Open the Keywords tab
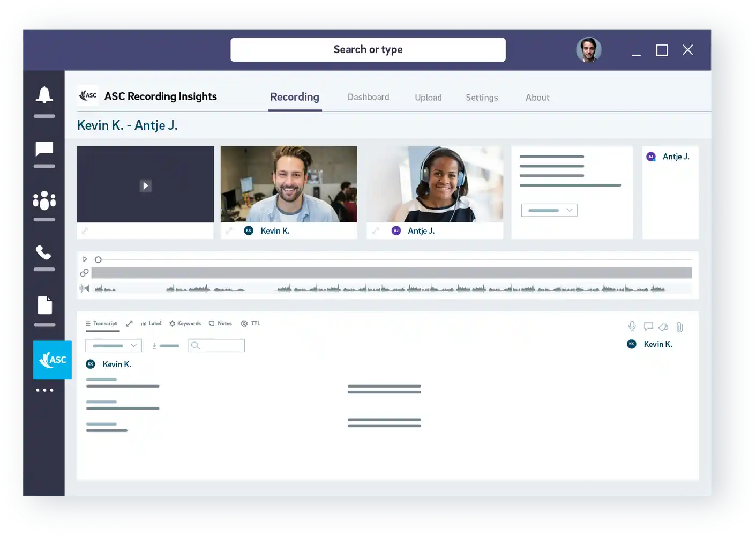The width and height of the screenshot is (756, 536). coord(185,324)
